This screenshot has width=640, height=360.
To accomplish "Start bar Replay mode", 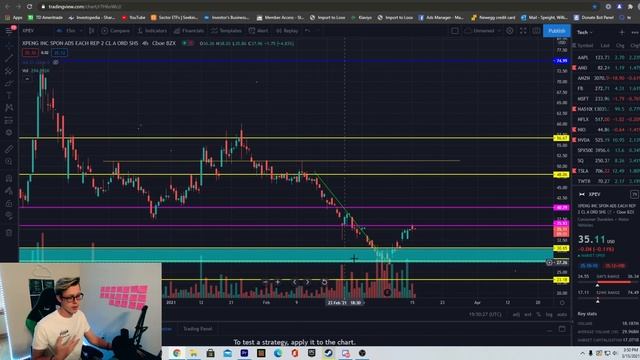I will pyautogui.click(x=287, y=31).
